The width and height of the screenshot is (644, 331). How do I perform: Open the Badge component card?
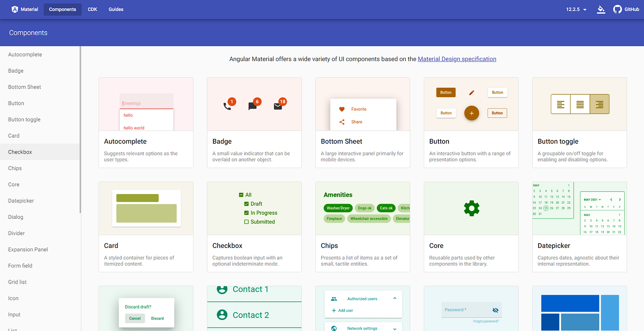(254, 122)
